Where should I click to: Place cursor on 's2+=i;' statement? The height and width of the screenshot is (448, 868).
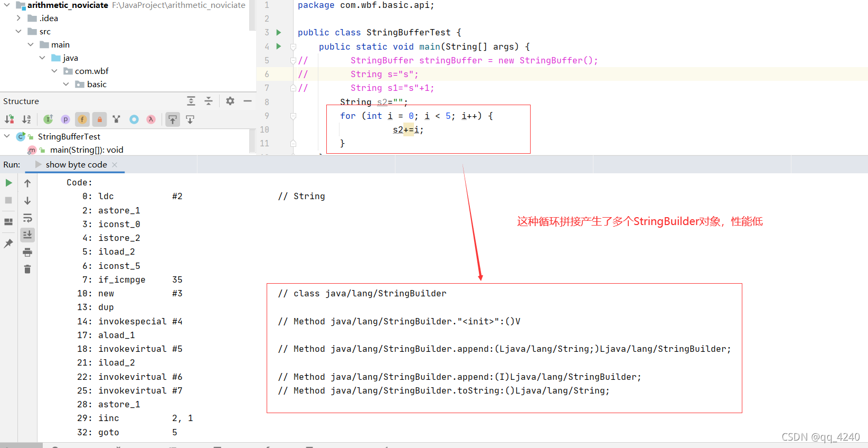(x=408, y=129)
